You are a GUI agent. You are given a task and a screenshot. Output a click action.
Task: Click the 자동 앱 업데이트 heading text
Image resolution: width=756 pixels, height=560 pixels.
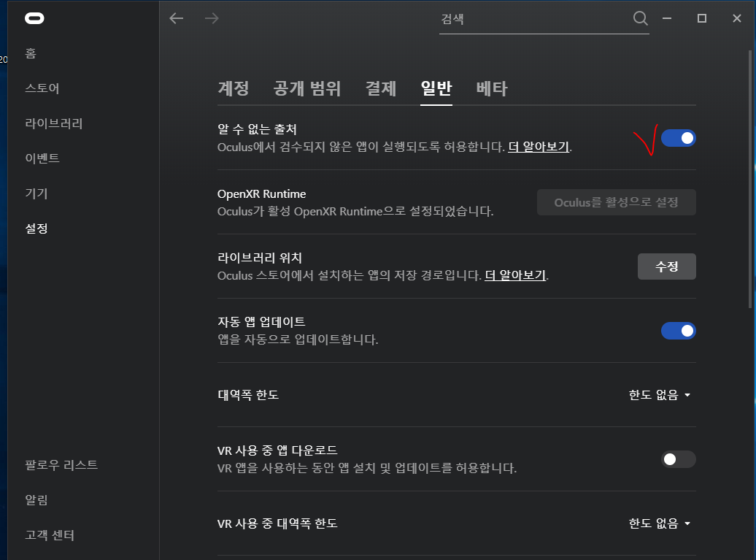point(261,322)
